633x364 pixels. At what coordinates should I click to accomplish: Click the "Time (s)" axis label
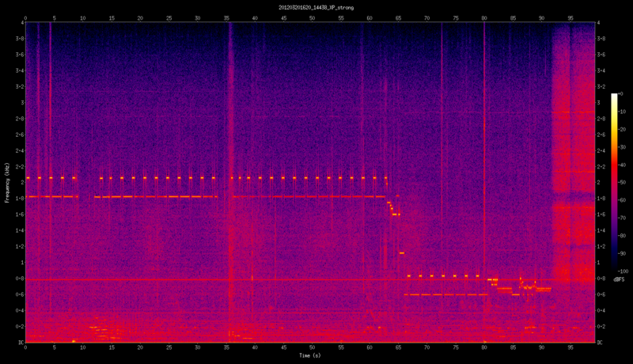point(309,355)
